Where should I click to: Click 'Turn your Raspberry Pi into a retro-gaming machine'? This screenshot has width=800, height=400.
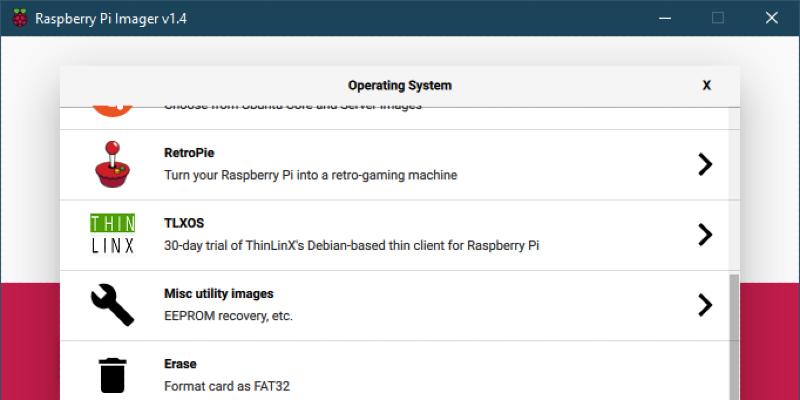310,175
